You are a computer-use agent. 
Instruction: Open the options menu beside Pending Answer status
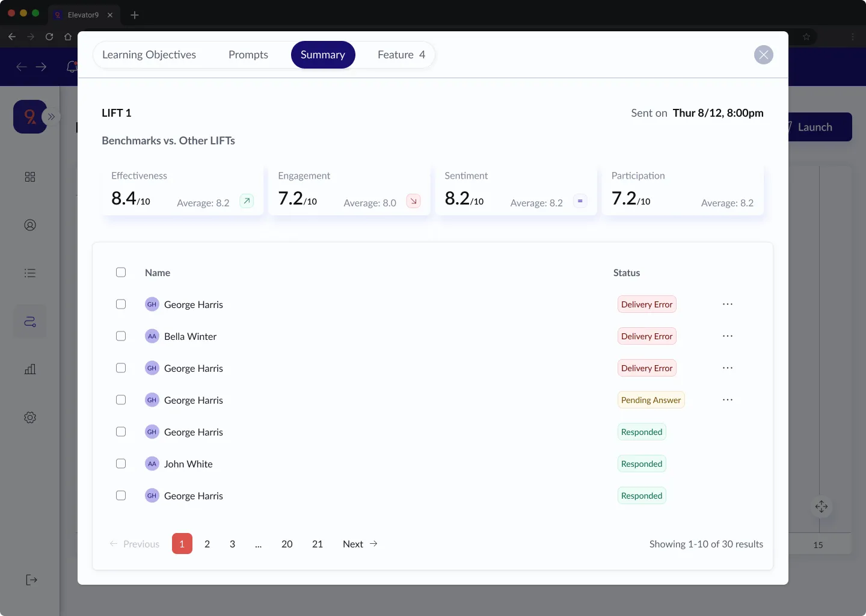728,399
